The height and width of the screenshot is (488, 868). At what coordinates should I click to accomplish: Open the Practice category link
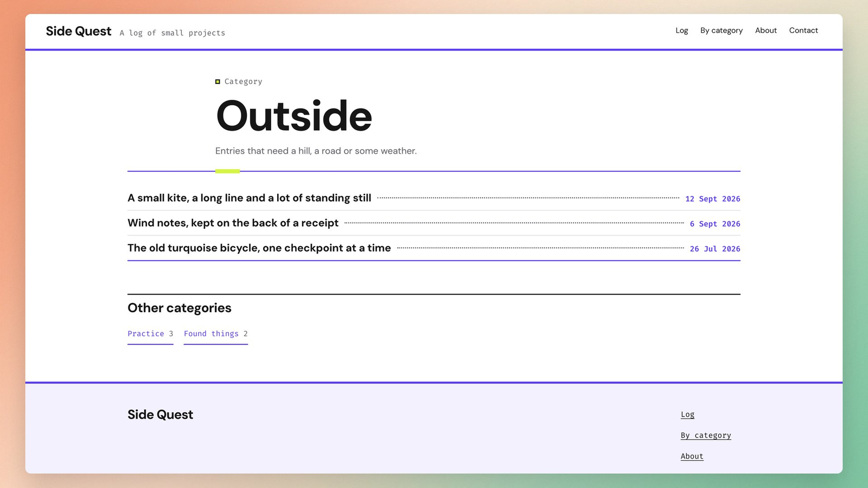tap(150, 334)
